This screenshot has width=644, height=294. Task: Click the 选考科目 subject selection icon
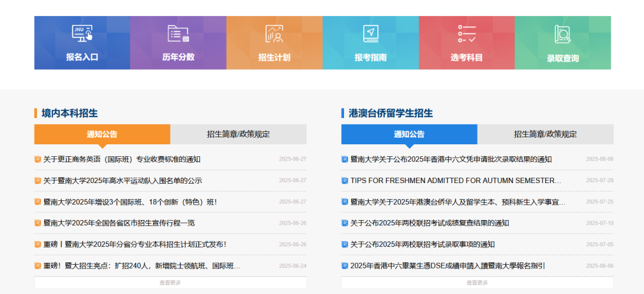(x=466, y=43)
